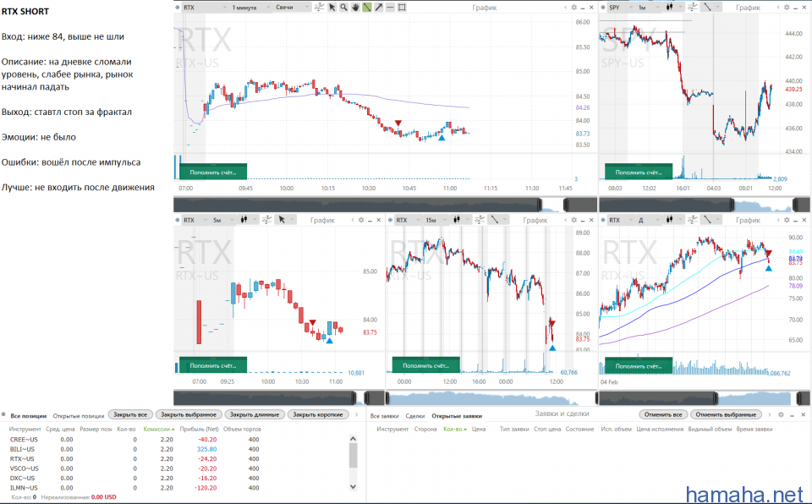Choose the hand pan tool
Image resolution: width=812 pixels, height=504 pixels.
point(355,8)
